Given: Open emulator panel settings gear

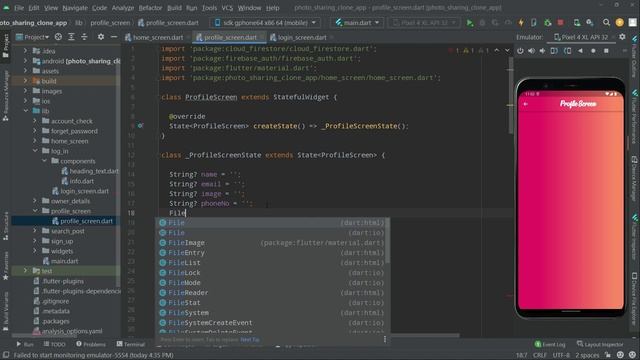Looking at the screenshot, I should (x=622, y=37).
